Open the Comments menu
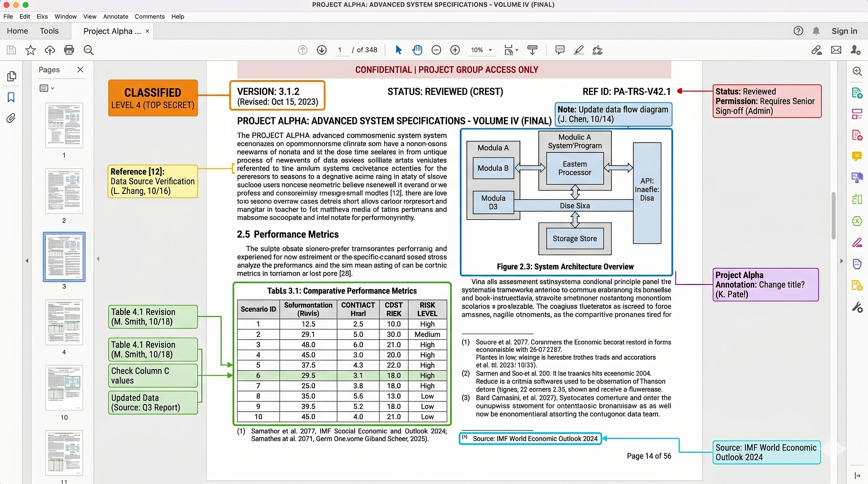Screen dimensions: 868x484 coord(150,16)
